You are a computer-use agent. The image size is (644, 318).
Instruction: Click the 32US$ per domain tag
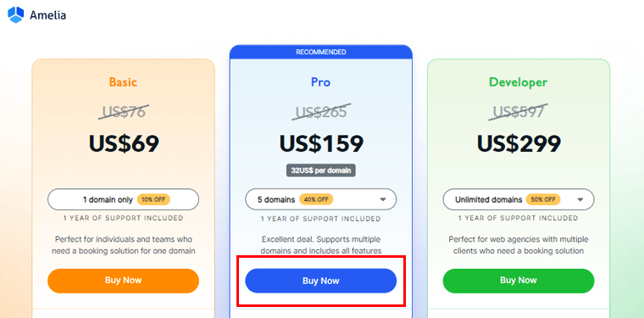click(321, 170)
